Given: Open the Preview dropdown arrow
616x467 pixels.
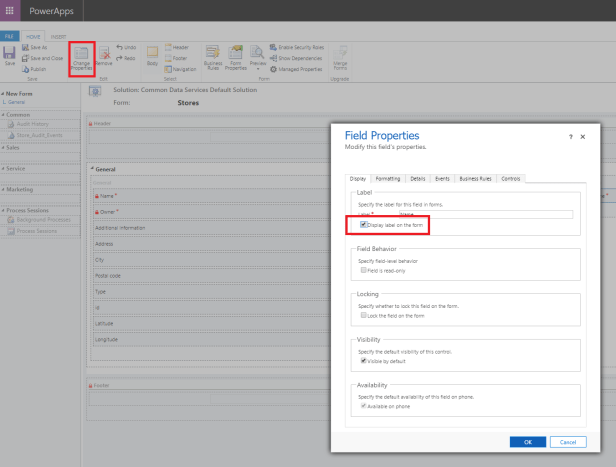Looking at the screenshot, I should 258,69.
